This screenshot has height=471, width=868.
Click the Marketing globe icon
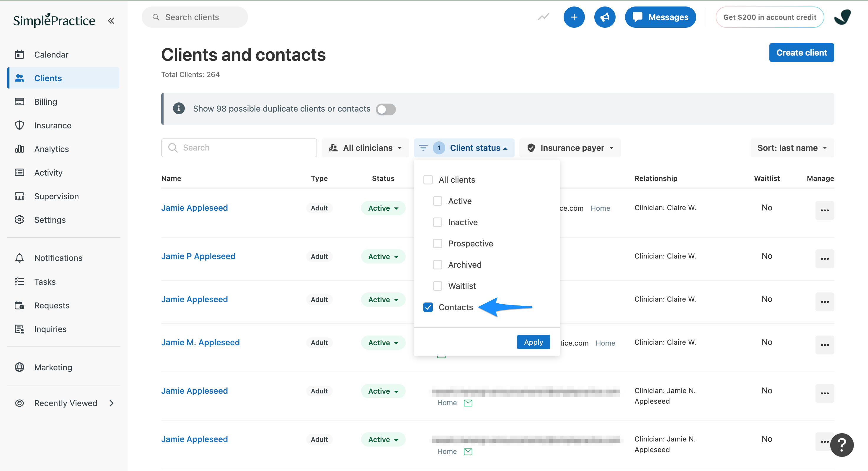coord(19,367)
